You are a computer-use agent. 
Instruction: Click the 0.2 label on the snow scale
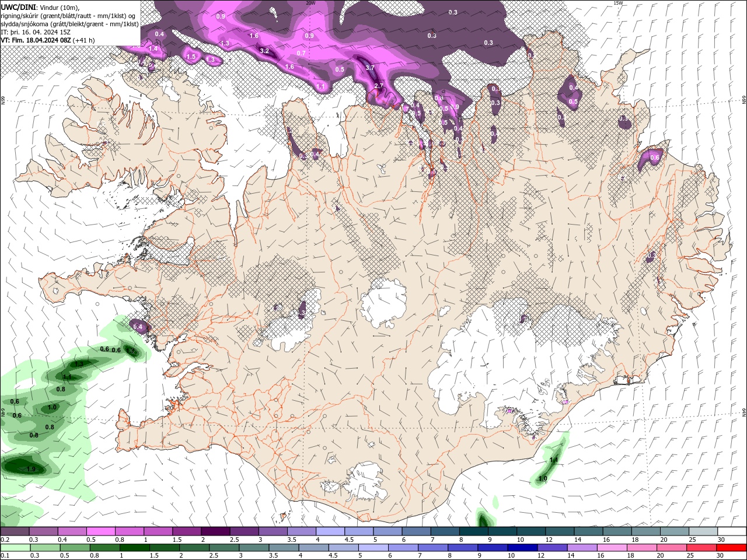pyautogui.click(x=5, y=540)
